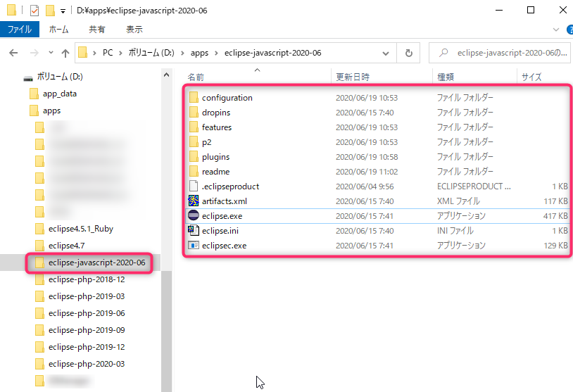
Task: Click the 417 KB size of eclipse.exe
Action: pyautogui.click(x=555, y=216)
